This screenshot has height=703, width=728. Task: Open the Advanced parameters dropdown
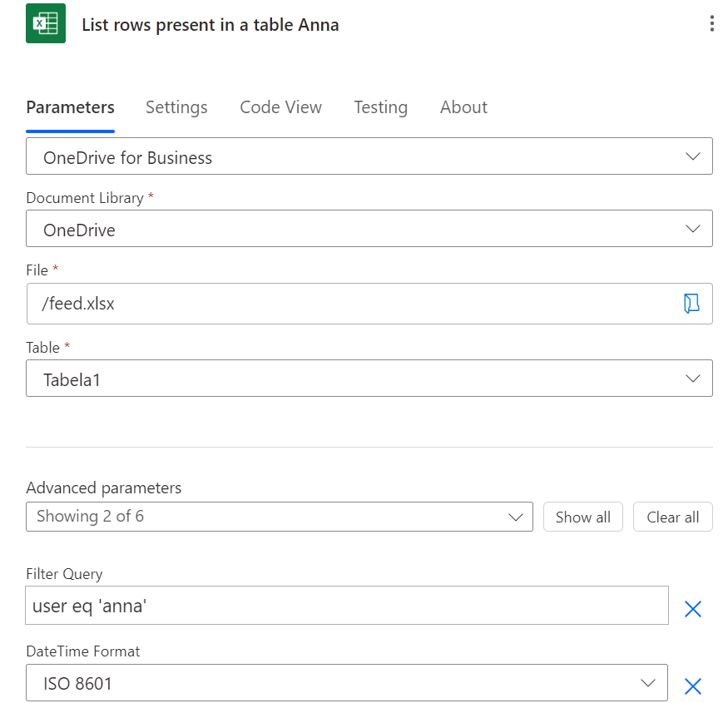click(x=279, y=517)
